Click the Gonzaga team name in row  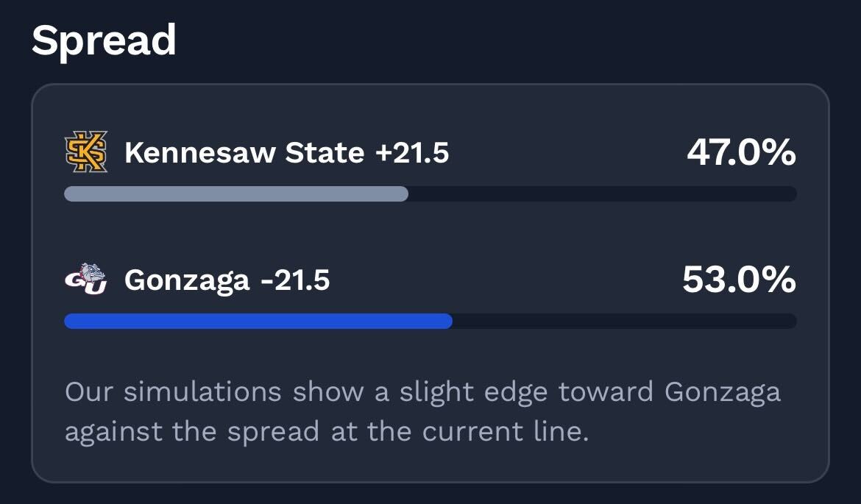click(187, 280)
